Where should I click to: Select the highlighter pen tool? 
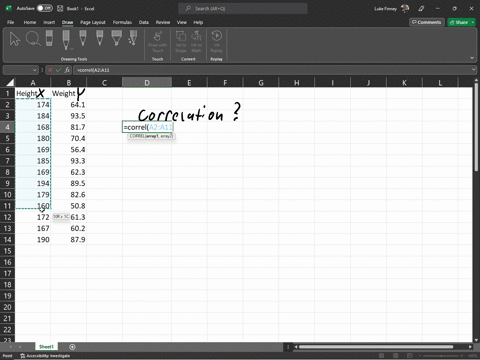(x=117, y=38)
